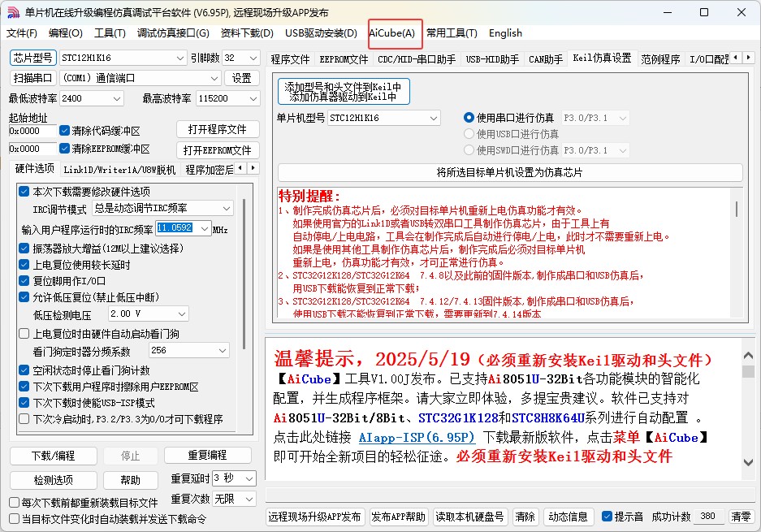Open 最高波特率 115200 dropdown
This screenshot has width=761, height=532.
click(x=253, y=98)
